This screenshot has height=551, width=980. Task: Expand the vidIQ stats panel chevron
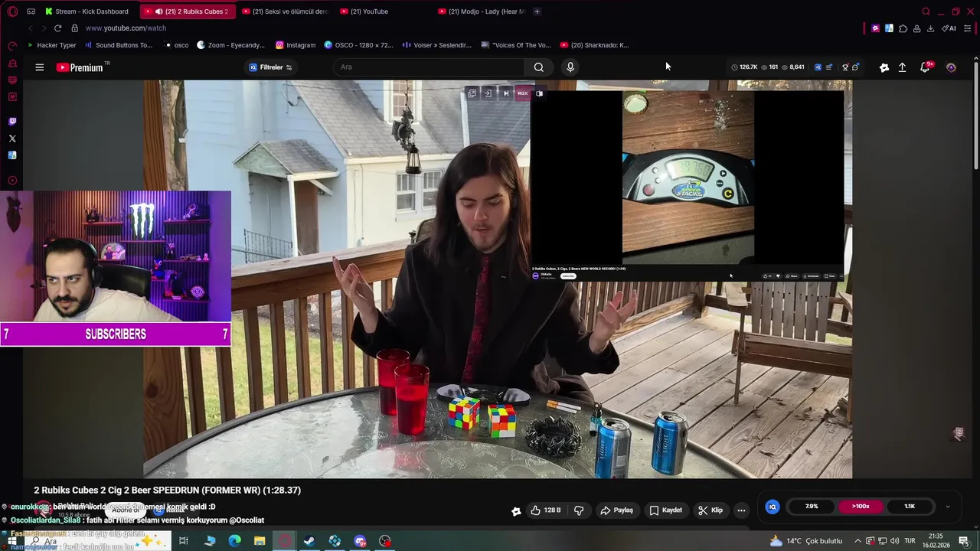(x=948, y=507)
